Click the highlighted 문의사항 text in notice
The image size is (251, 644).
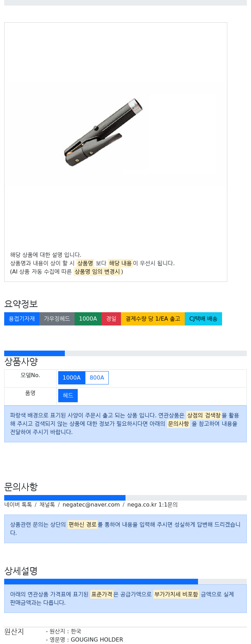pyautogui.click(x=178, y=424)
